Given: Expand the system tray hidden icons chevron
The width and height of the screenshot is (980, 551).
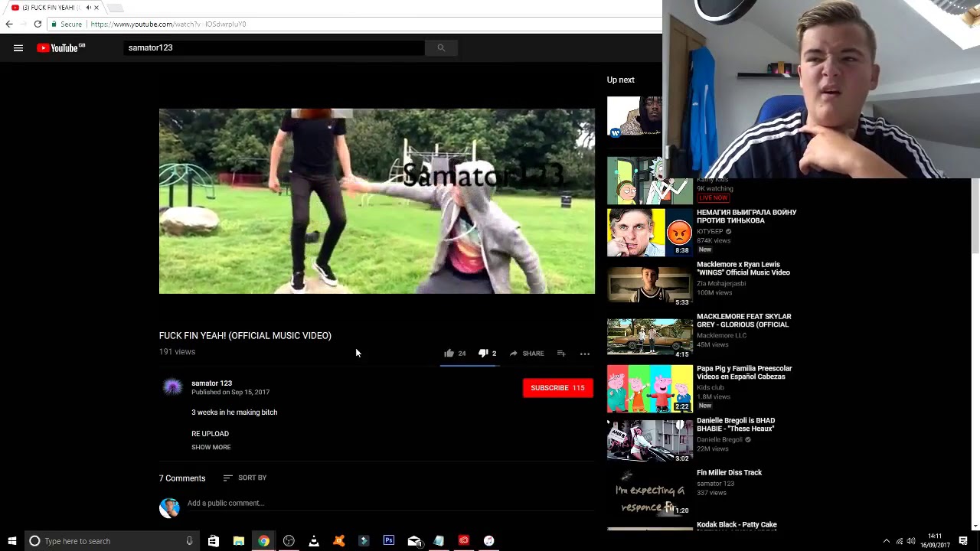Looking at the screenshot, I should coord(887,541).
